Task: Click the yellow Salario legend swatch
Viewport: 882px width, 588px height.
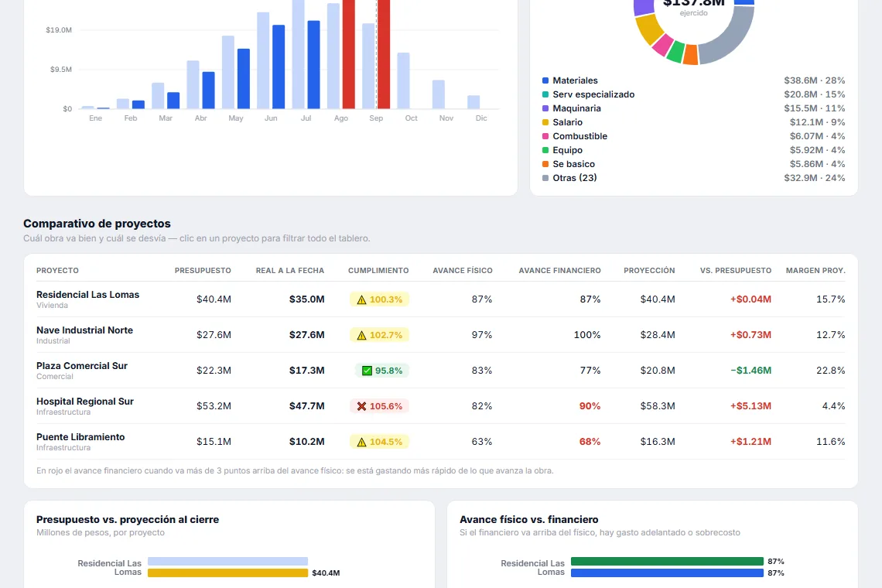Action: point(545,122)
